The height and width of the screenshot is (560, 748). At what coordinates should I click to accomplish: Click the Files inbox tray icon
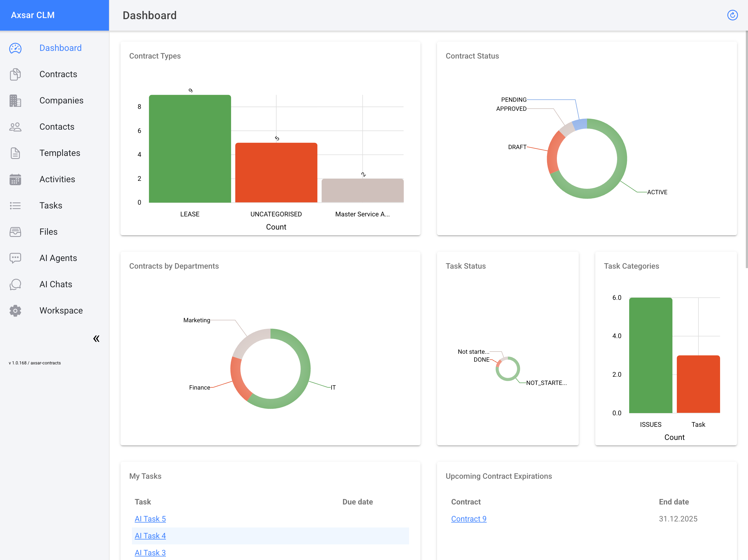pos(15,232)
